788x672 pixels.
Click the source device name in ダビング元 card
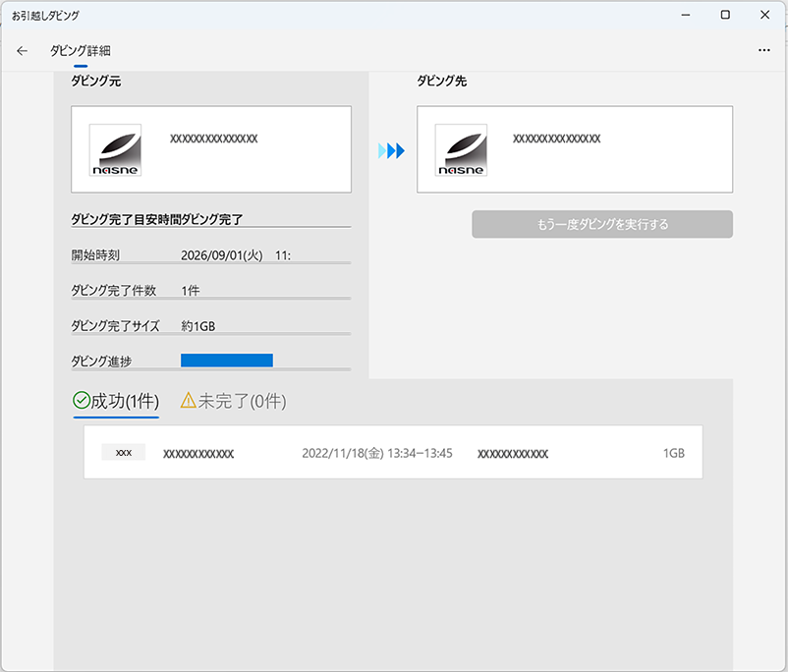(x=213, y=139)
